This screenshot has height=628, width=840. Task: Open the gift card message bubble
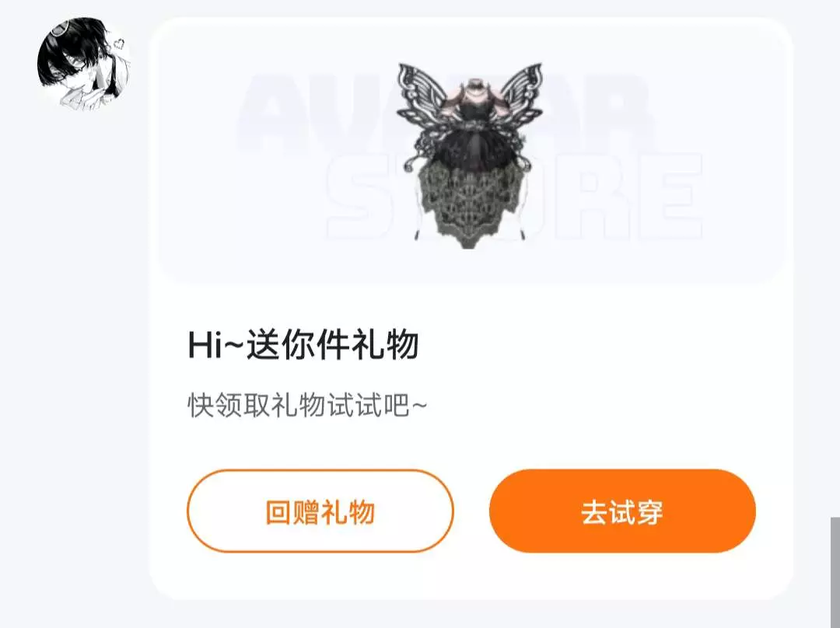[471, 309]
